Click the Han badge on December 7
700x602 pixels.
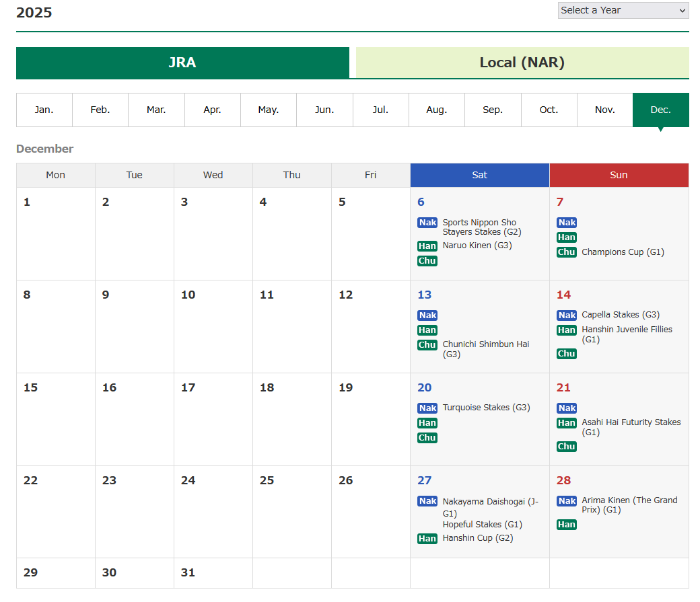567,237
